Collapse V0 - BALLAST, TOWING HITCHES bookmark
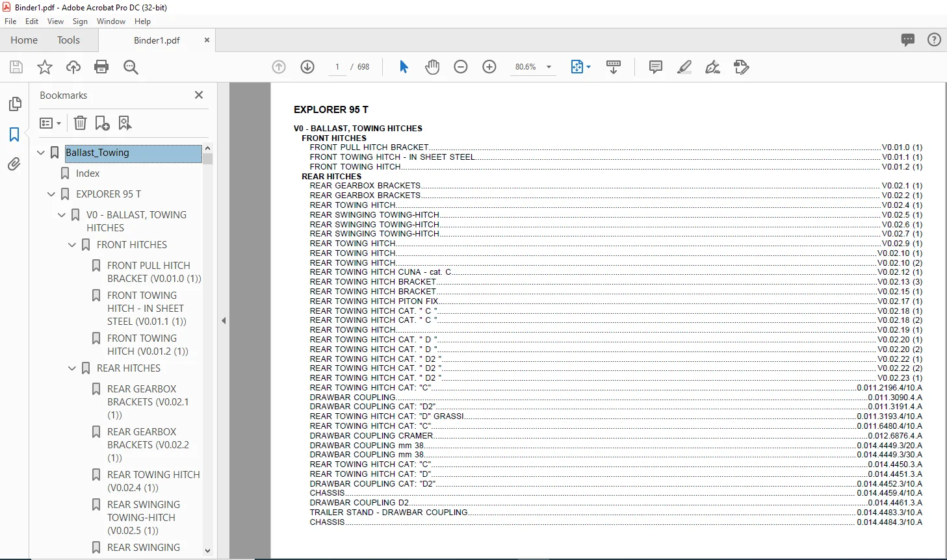Image resolution: width=947 pixels, height=560 pixels. pyautogui.click(x=62, y=215)
